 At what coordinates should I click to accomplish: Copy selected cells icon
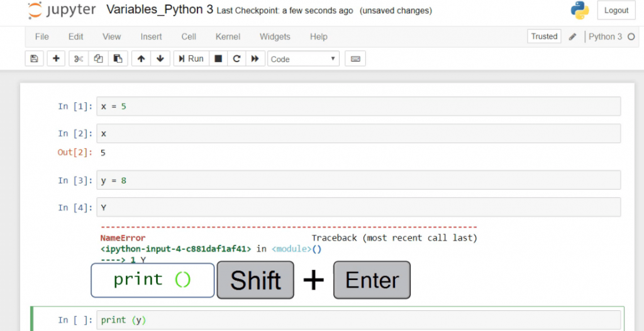coord(97,58)
